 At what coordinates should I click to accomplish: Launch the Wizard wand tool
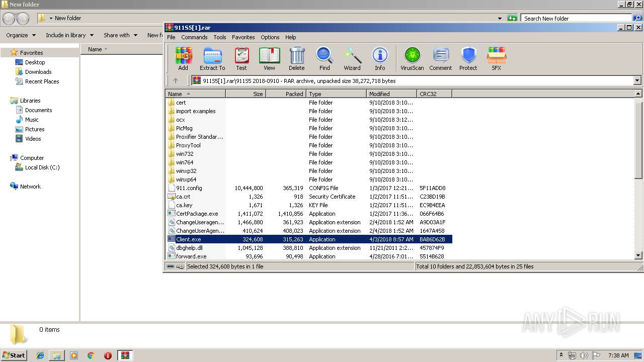click(x=352, y=58)
